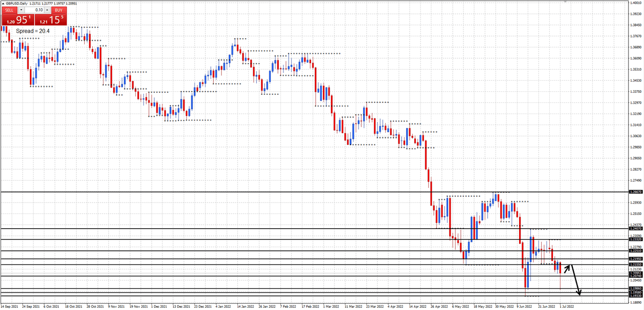Click the 1.32970 price axis label

tap(636, 103)
